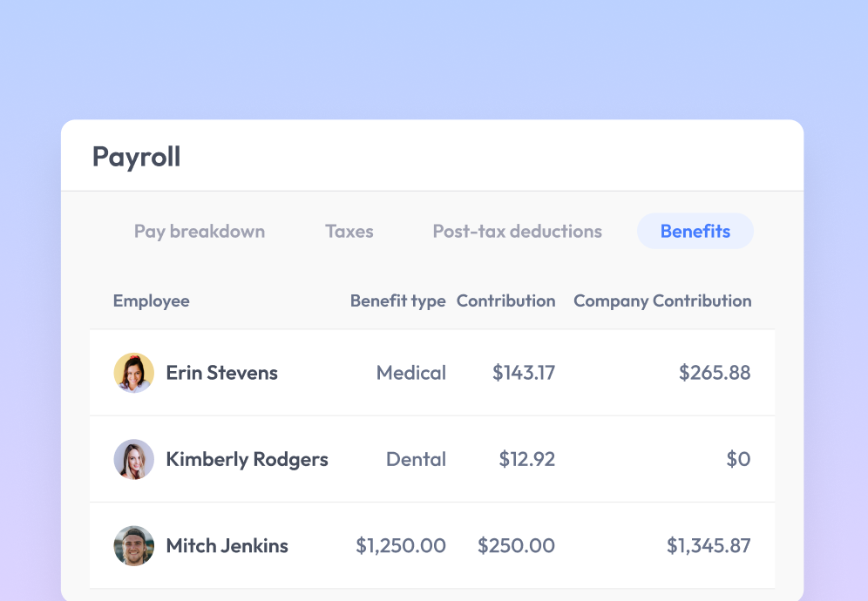Click Kimberly Rodgers' profile avatar
Viewport: 868px width, 601px height.
pyautogui.click(x=133, y=459)
